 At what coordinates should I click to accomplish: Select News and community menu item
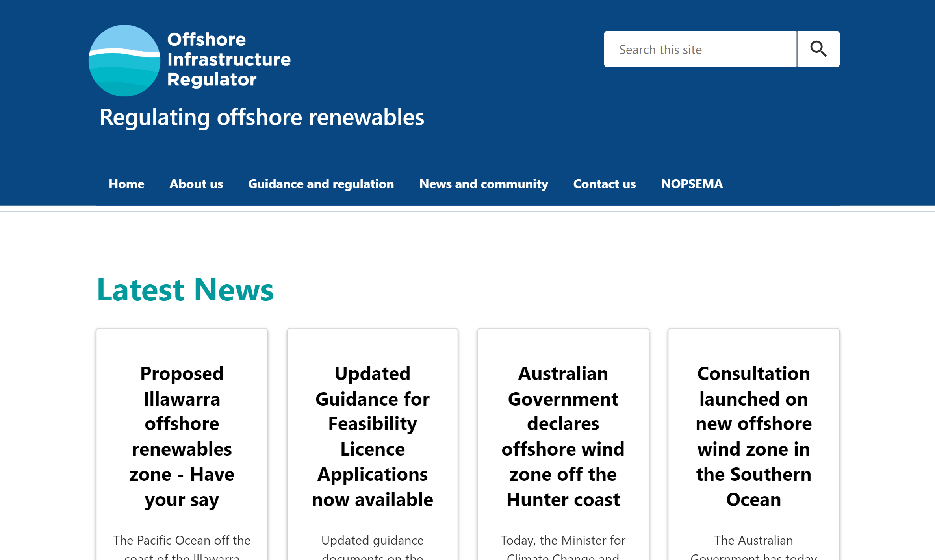click(483, 184)
